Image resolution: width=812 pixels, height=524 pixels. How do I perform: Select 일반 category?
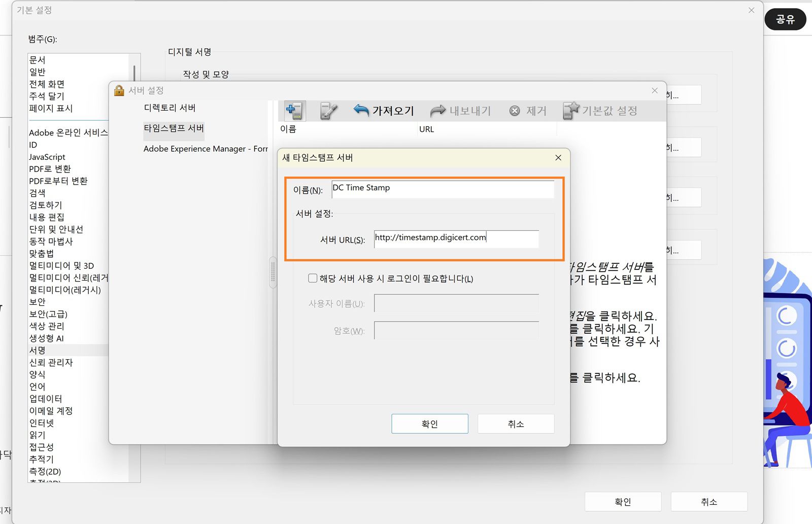pos(38,72)
